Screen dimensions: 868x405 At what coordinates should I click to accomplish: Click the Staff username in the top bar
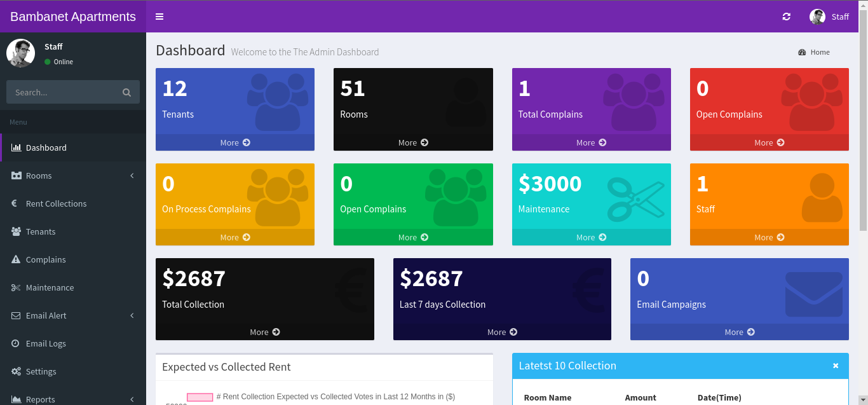pyautogui.click(x=840, y=17)
